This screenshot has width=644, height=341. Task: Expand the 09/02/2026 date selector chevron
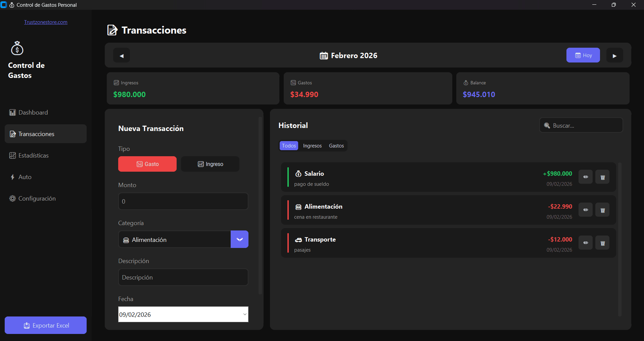[245, 314]
